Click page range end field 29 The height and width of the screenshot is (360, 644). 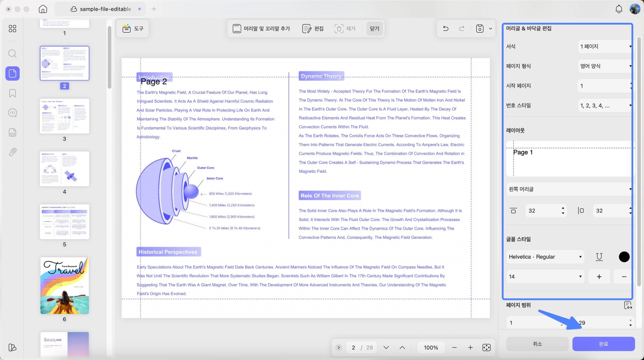click(x=605, y=323)
